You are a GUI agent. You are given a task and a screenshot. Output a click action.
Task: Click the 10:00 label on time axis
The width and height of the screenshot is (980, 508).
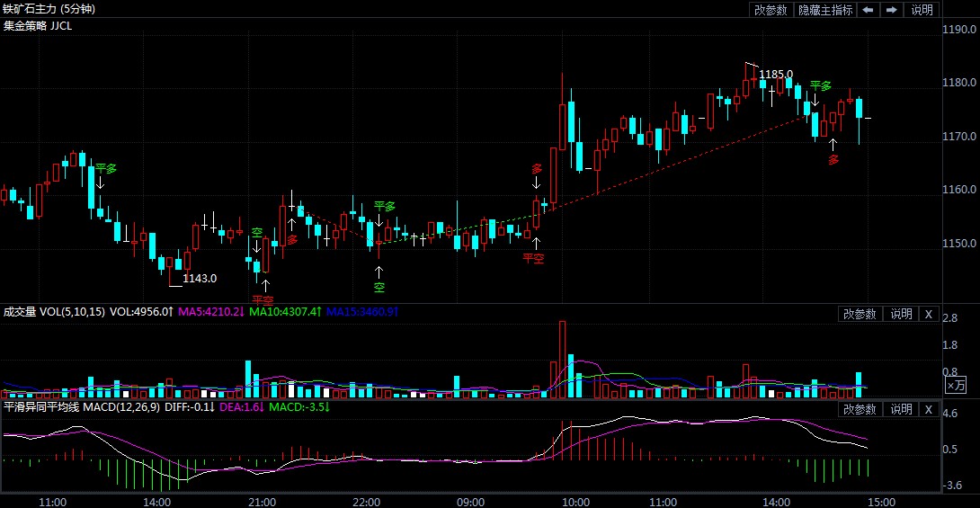pyautogui.click(x=575, y=501)
